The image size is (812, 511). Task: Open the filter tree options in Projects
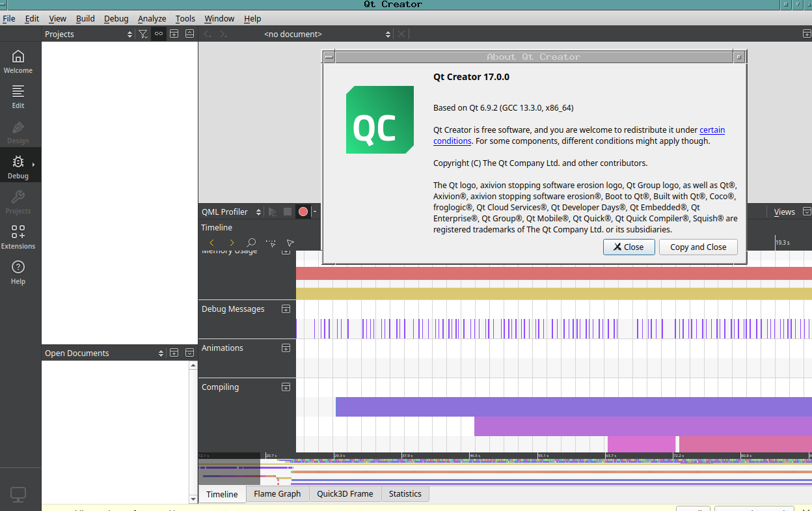tap(143, 34)
